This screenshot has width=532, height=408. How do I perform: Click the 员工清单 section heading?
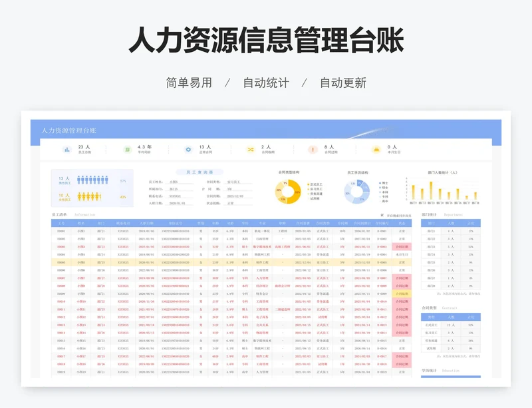tap(59, 215)
